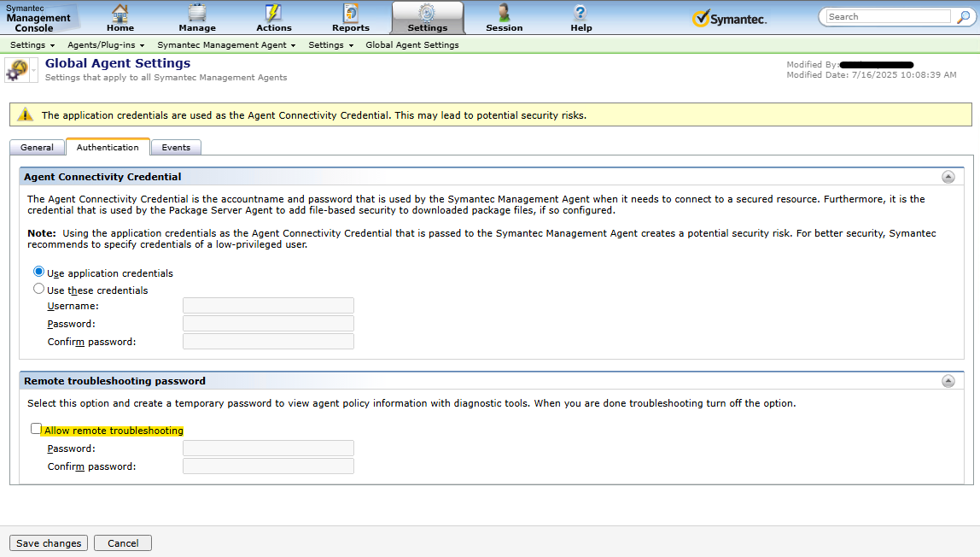Click the Username field
The height and width of the screenshot is (557, 980).
[x=268, y=306]
